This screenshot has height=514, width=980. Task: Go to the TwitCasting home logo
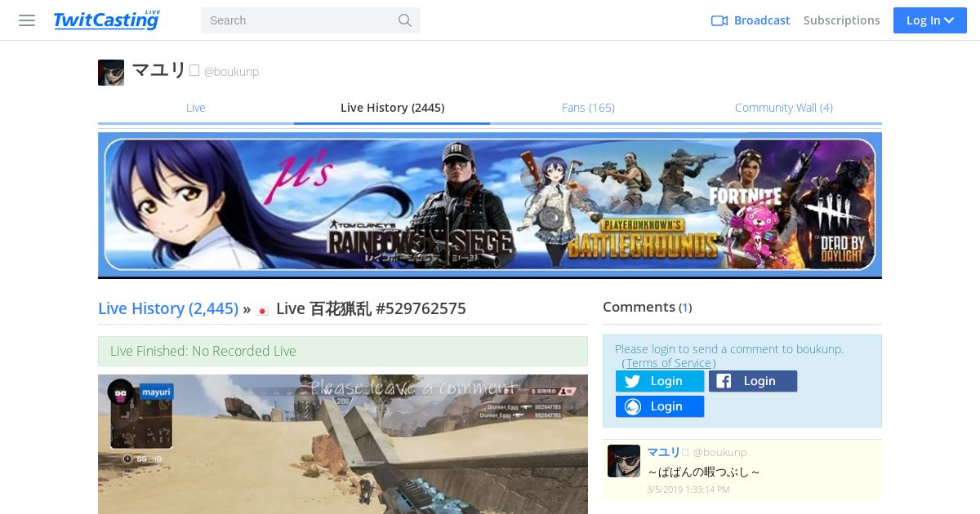(106, 20)
